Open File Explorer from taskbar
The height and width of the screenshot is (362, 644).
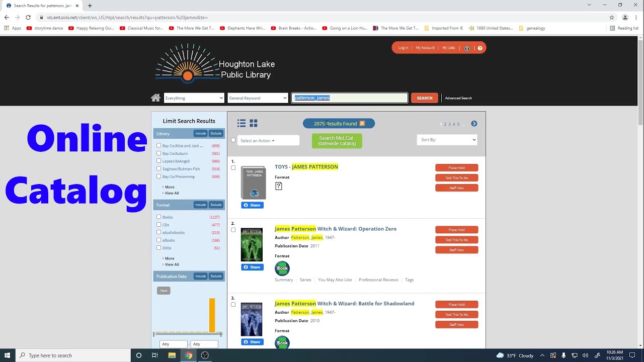pyautogui.click(x=172, y=355)
